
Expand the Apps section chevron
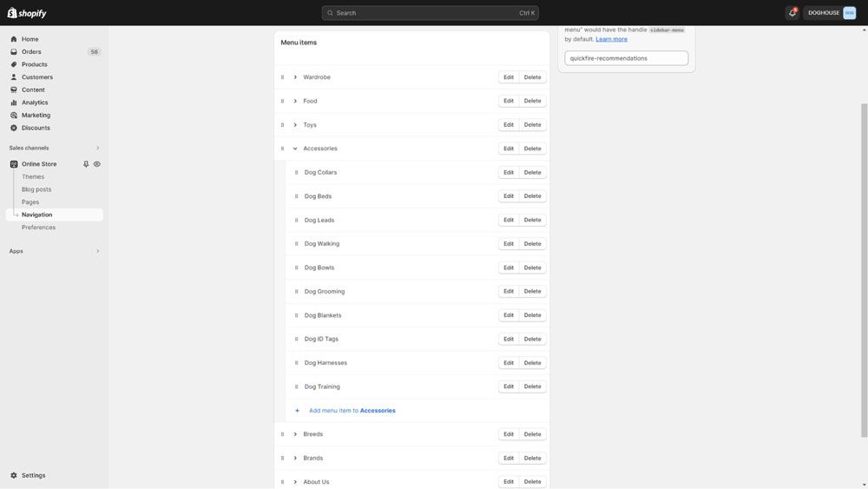point(97,251)
